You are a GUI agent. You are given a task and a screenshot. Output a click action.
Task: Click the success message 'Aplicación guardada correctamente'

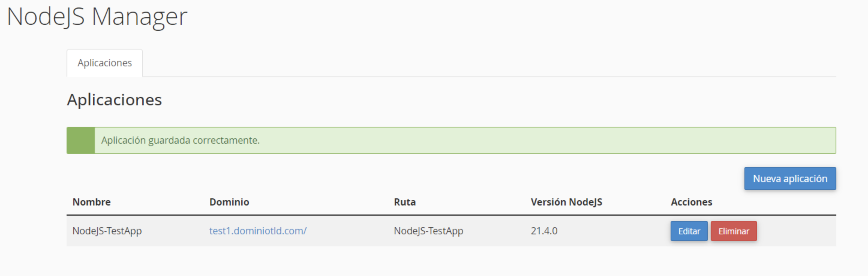point(181,140)
